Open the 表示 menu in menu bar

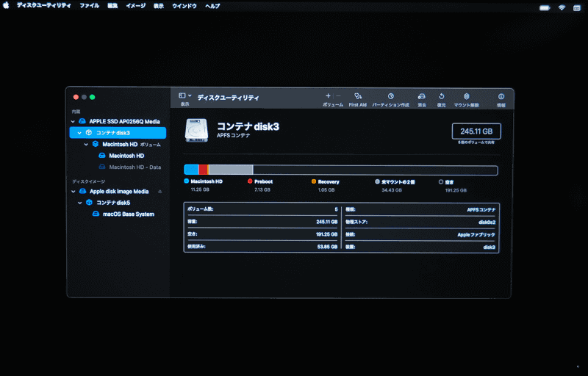[159, 6]
